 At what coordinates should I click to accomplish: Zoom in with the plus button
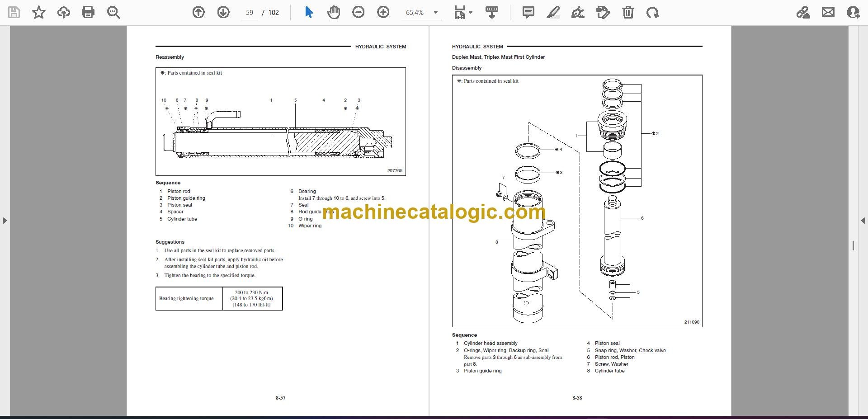pyautogui.click(x=383, y=12)
